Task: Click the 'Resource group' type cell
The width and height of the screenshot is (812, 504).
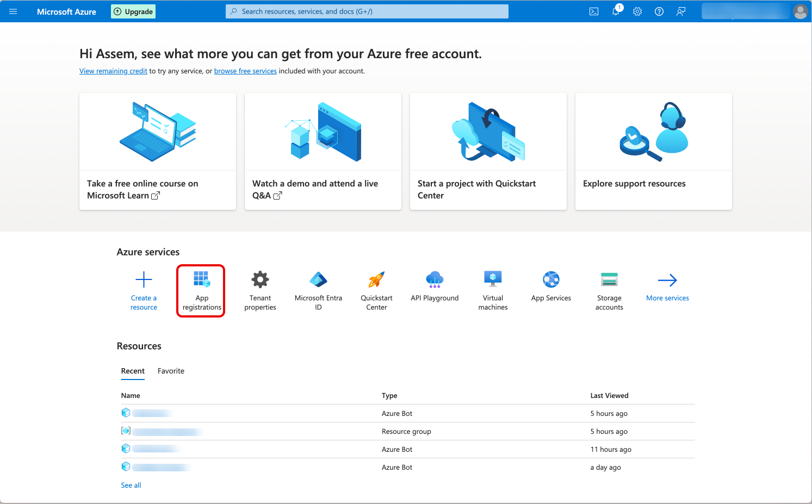Action: 406,432
